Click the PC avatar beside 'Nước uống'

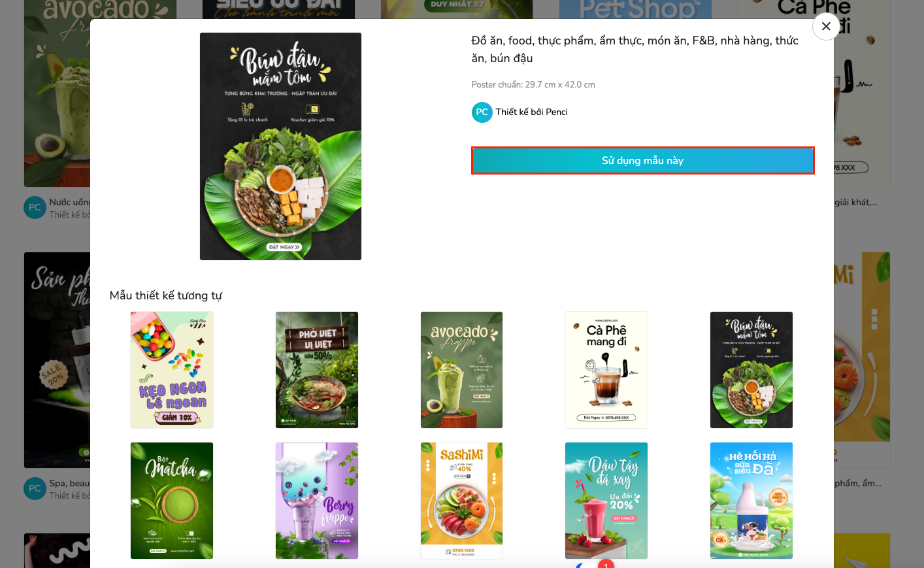35,208
